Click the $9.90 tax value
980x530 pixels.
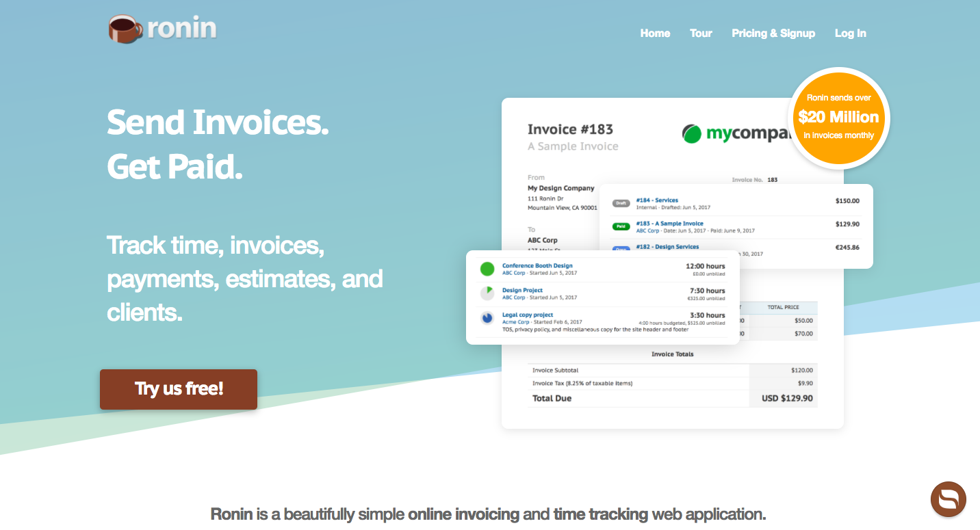coord(805,383)
